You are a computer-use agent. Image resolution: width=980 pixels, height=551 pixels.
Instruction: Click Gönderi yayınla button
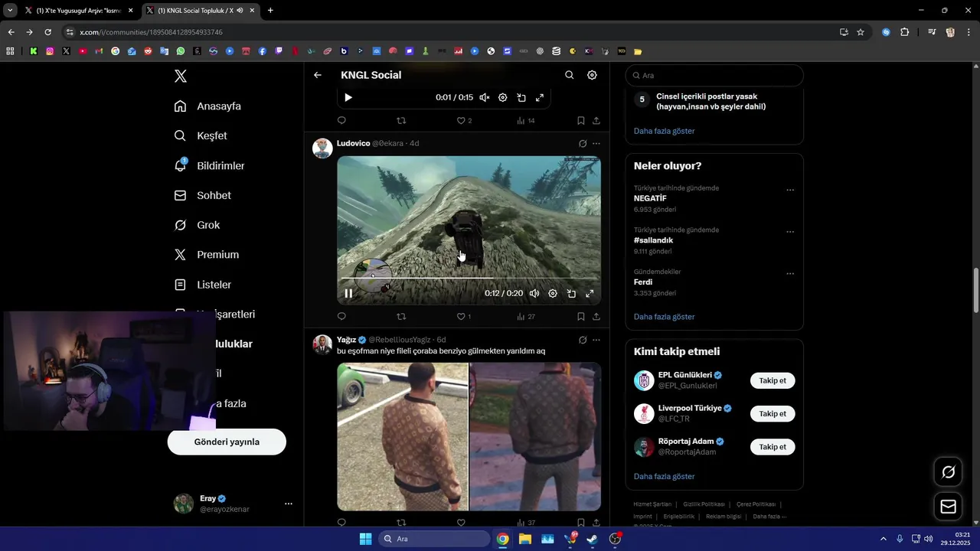pyautogui.click(x=227, y=442)
